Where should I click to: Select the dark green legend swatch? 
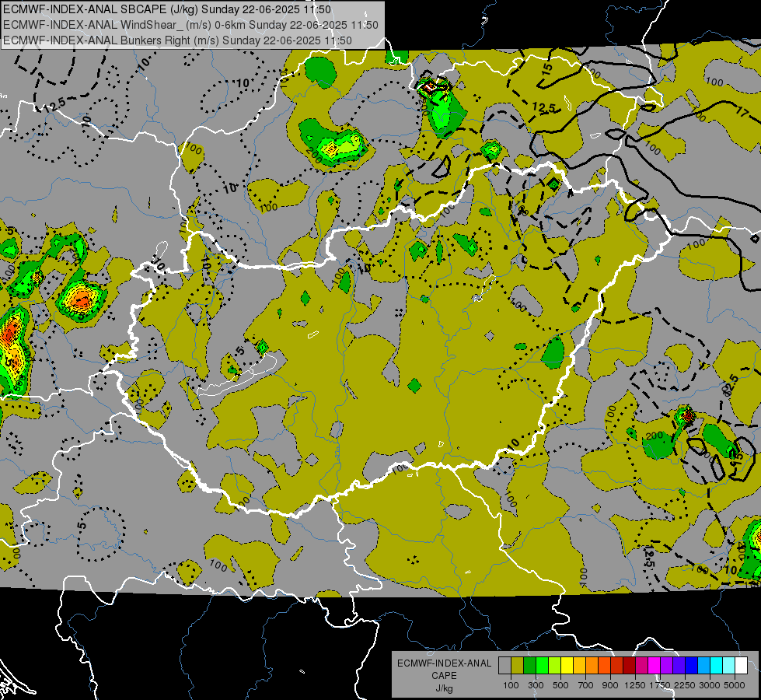click(x=529, y=666)
